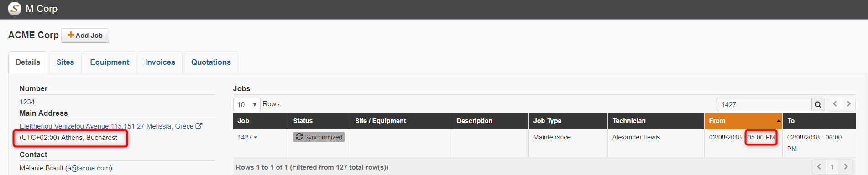Image resolution: width=868 pixels, height=175 pixels.
Task: Sort the table by Technician column
Action: [x=656, y=121]
